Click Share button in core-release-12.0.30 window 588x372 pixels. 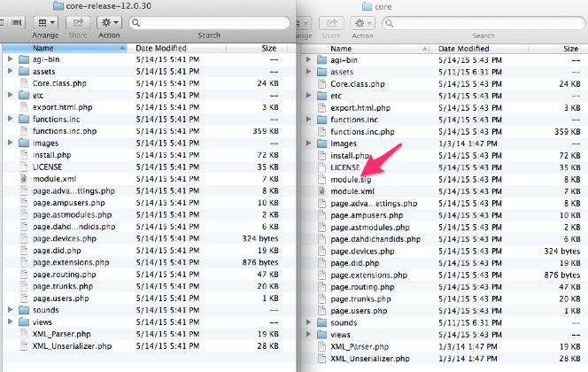[78, 23]
